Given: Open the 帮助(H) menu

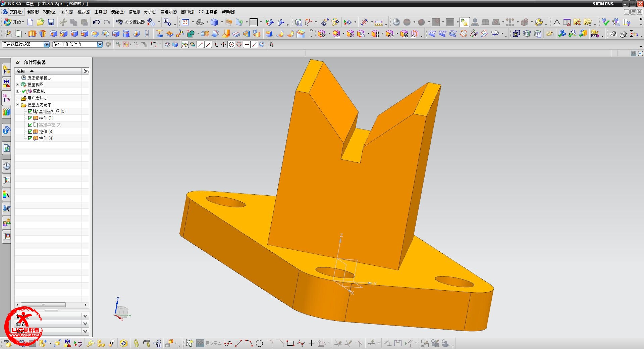Looking at the screenshot, I should (x=228, y=12).
